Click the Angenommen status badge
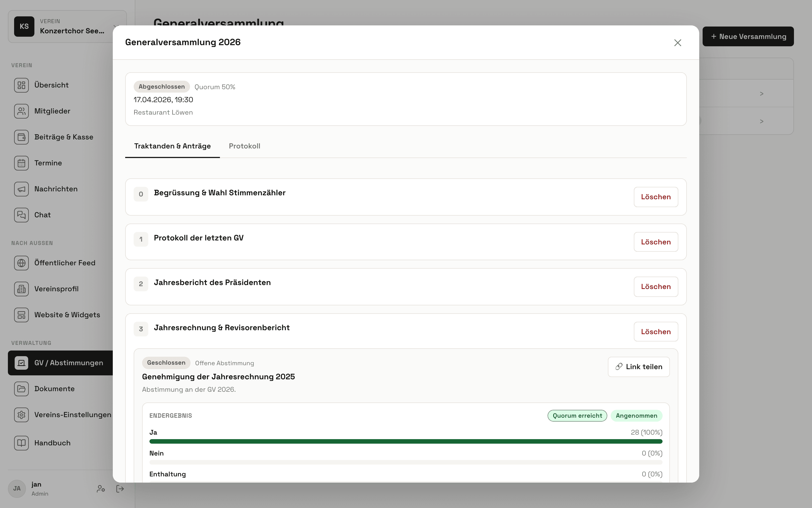Viewport: 812px width, 508px height. (636, 416)
